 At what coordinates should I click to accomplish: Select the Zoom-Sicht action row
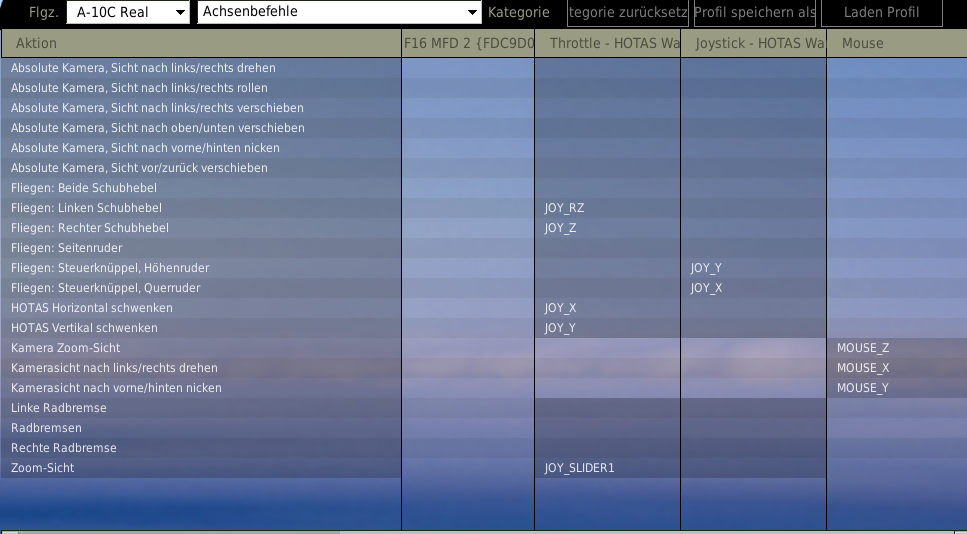[x=201, y=468]
